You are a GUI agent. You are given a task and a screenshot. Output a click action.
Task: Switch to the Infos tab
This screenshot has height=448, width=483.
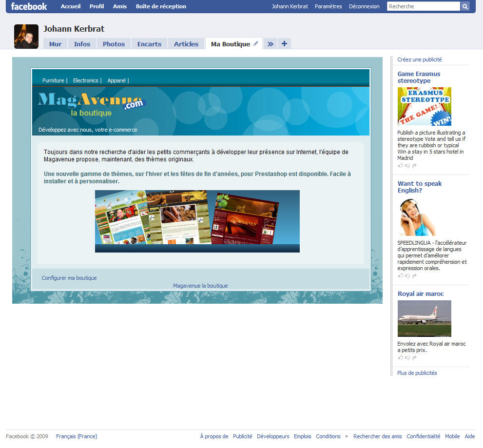[x=82, y=44]
